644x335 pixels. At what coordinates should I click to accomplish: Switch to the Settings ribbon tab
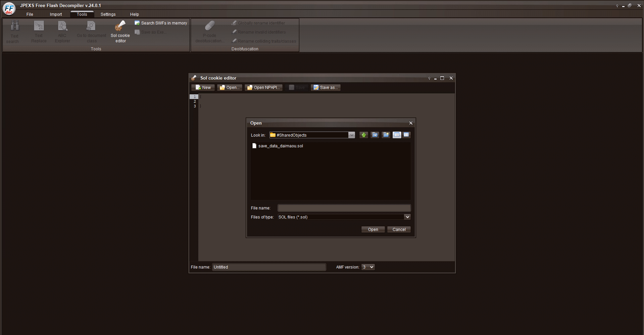pyautogui.click(x=108, y=14)
